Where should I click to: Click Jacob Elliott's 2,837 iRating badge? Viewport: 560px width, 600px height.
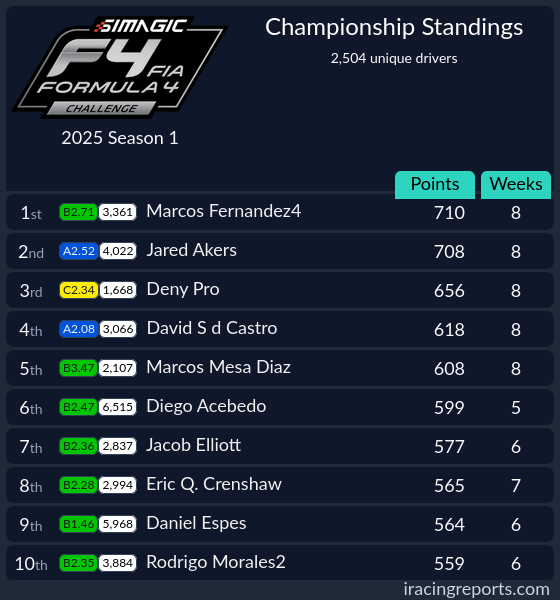point(118,446)
